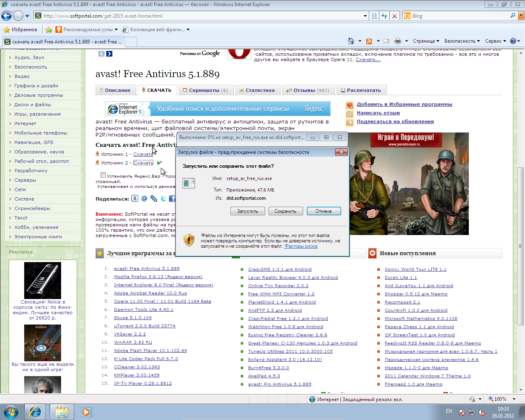Open the Безопасность dropdown menu
This screenshot has height=420, width=525.
(462, 41)
